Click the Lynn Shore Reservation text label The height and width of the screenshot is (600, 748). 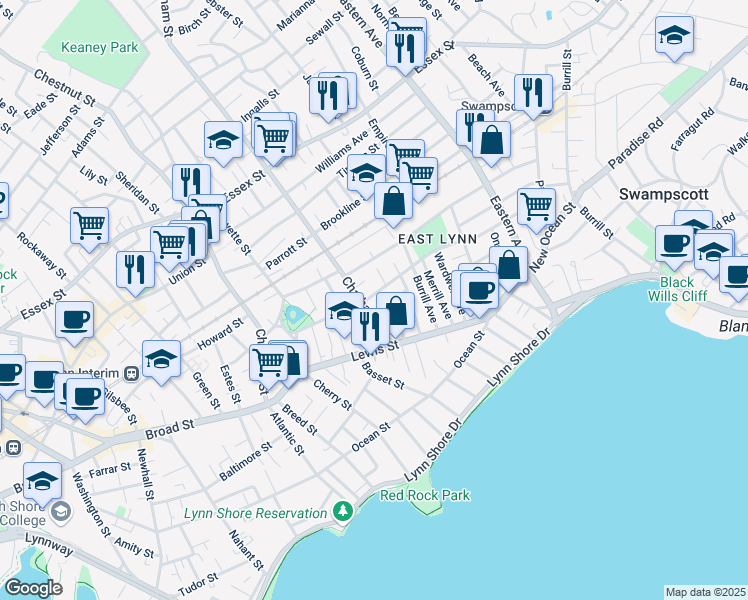click(256, 513)
